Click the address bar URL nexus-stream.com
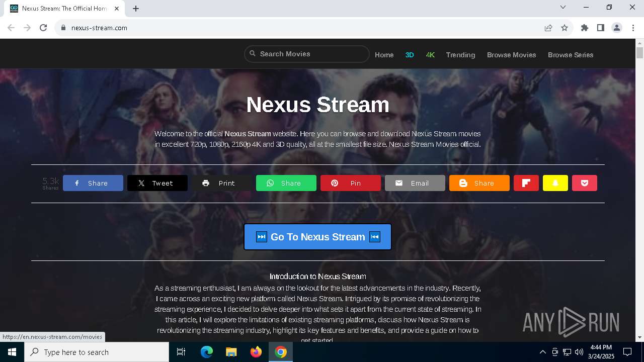The height and width of the screenshot is (362, 644). pyautogui.click(x=99, y=28)
